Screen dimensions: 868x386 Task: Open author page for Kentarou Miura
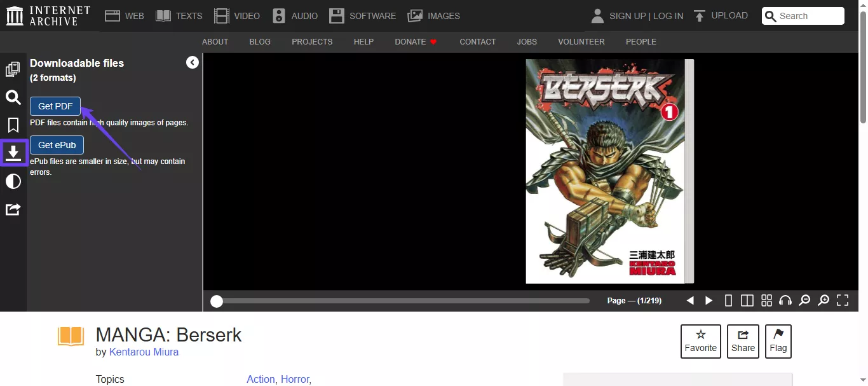click(x=144, y=352)
